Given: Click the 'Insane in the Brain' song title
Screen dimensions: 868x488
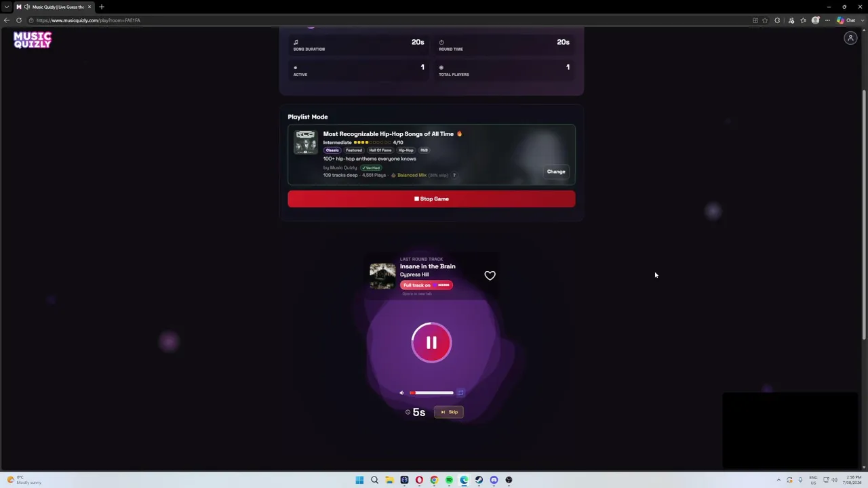Looking at the screenshot, I should coord(427,266).
